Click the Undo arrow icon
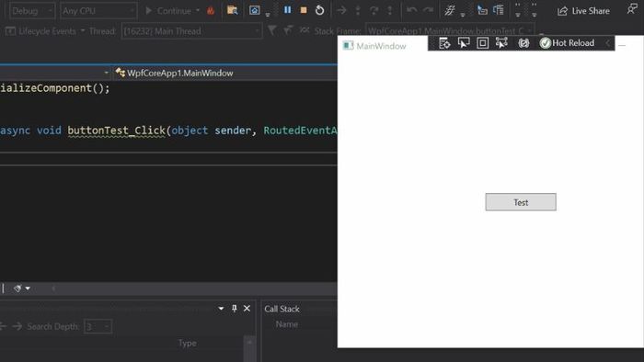 [412, 11]
